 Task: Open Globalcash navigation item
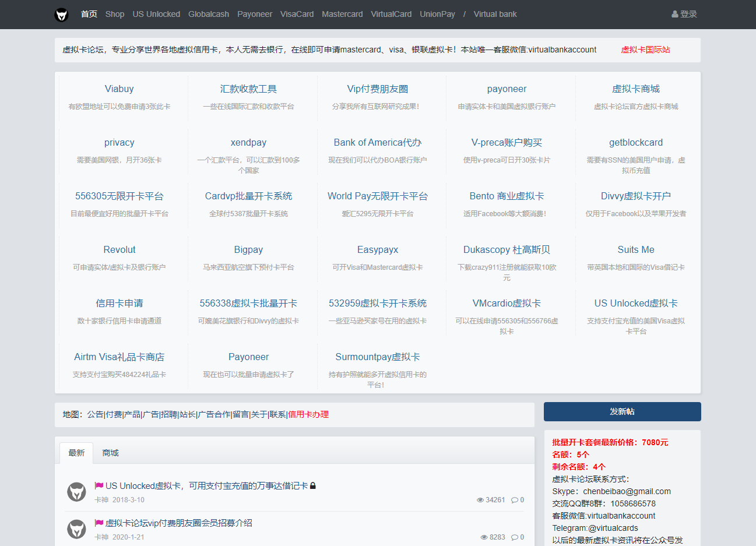pyautogui.click(x=209, y=14)
